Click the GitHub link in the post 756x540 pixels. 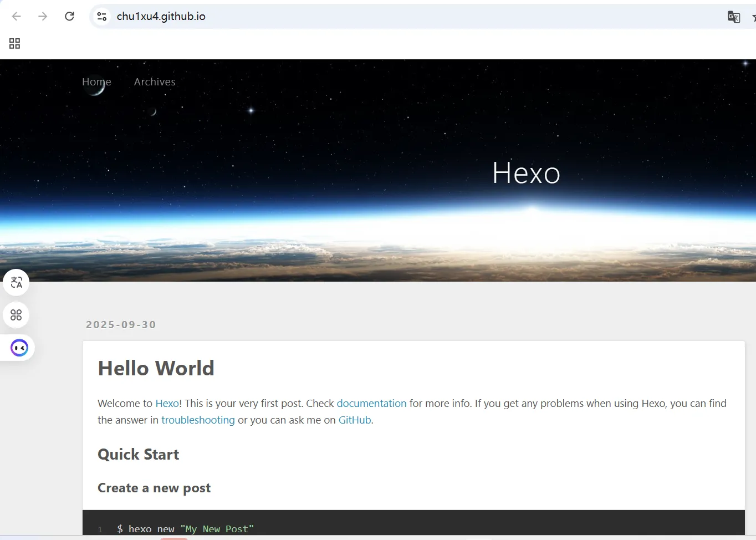pyautogui.click(x=355, y=420)
